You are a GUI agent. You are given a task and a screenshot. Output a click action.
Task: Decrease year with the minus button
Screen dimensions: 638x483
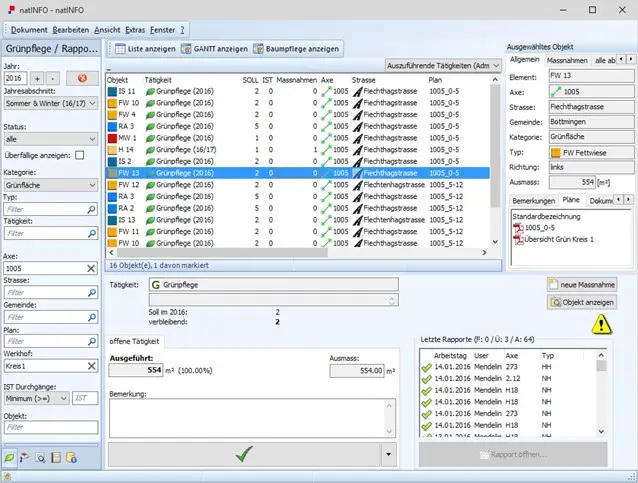click(x=52, y=78)
